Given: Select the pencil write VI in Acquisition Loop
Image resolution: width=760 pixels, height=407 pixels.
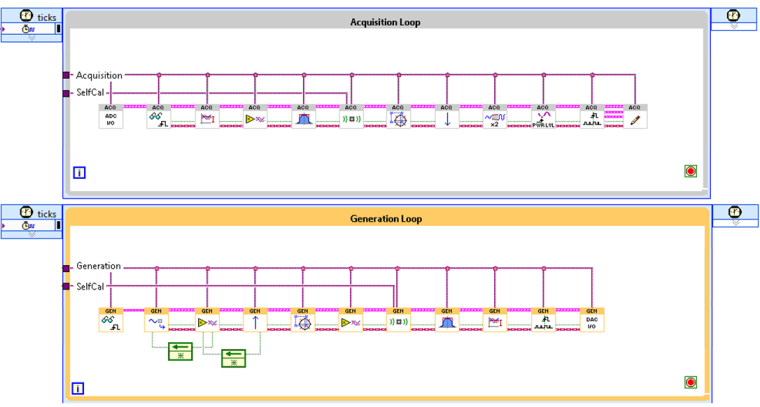Looking at the screenshot, I should click(635, 116).
